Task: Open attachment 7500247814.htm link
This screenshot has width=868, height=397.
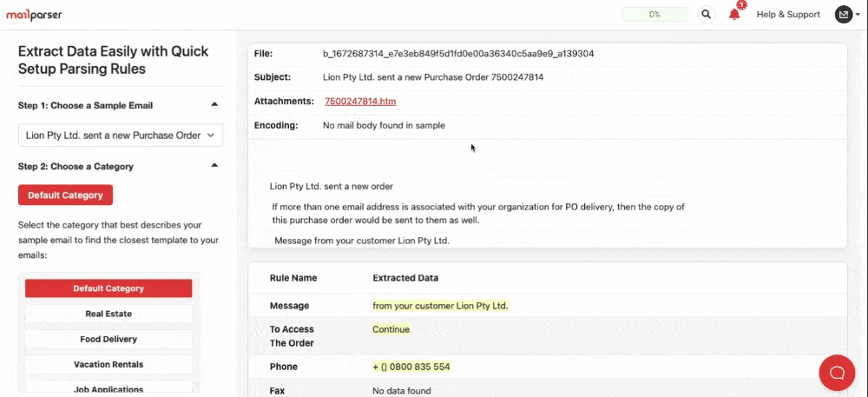Action: (360, 102)
